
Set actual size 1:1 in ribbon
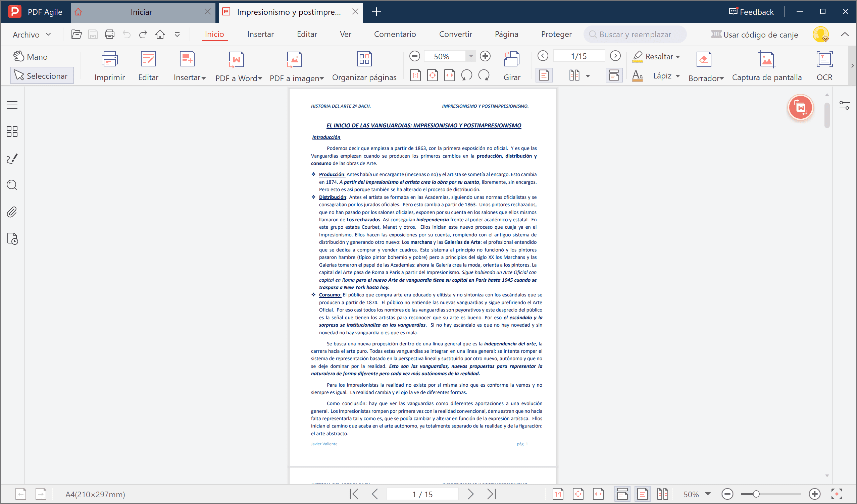(415, 75)
